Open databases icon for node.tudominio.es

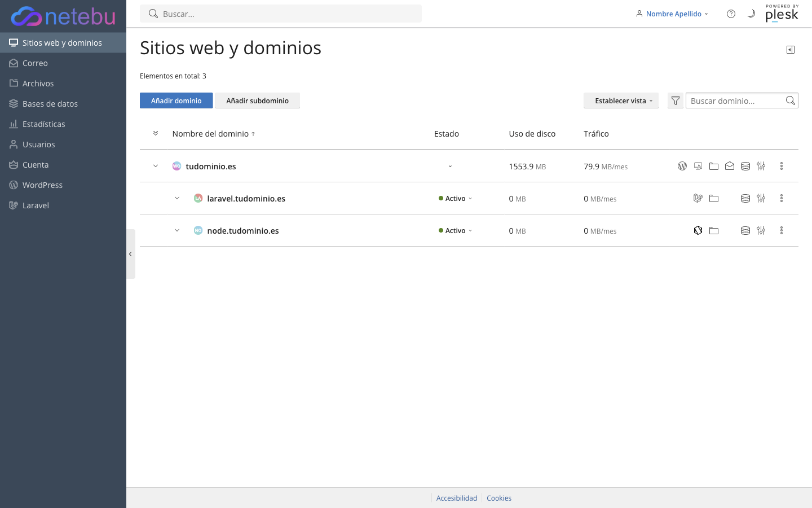[745, 230]
